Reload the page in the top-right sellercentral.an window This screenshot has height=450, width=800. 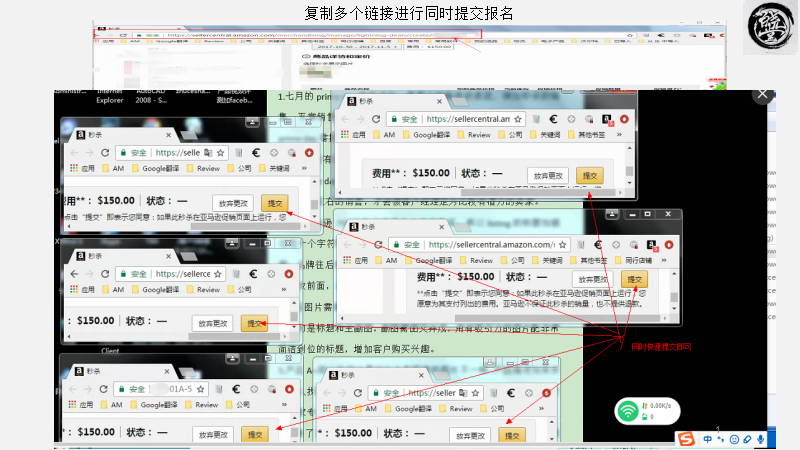pos(376,119)
